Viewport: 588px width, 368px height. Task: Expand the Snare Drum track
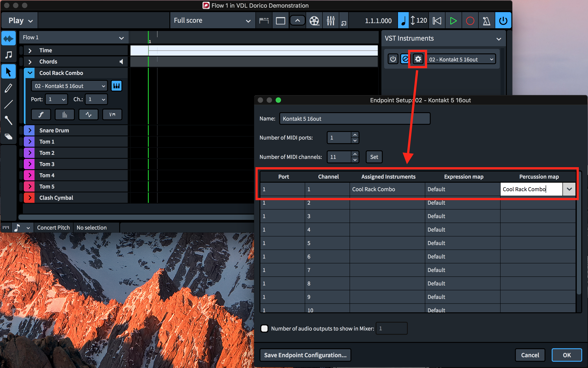pos(29,130)
